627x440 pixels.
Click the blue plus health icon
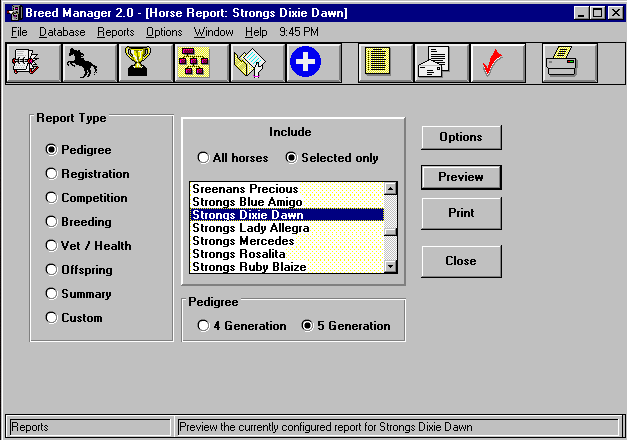point(304,63)
